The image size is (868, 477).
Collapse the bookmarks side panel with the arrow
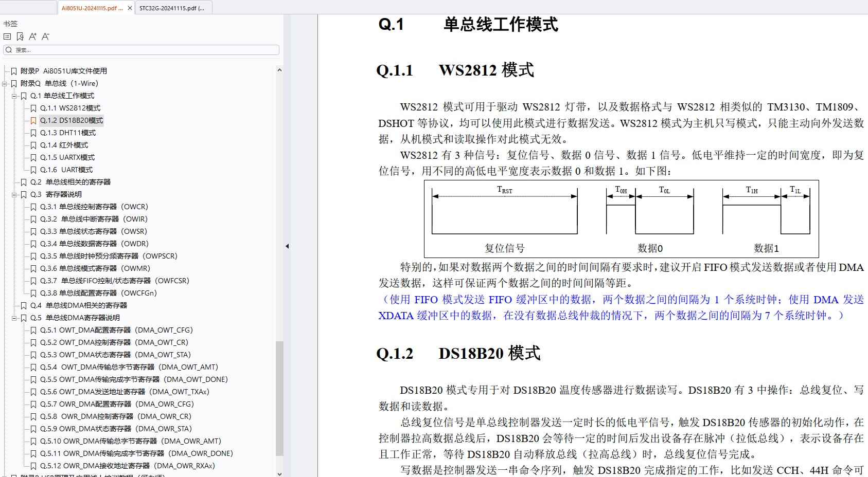287,246
